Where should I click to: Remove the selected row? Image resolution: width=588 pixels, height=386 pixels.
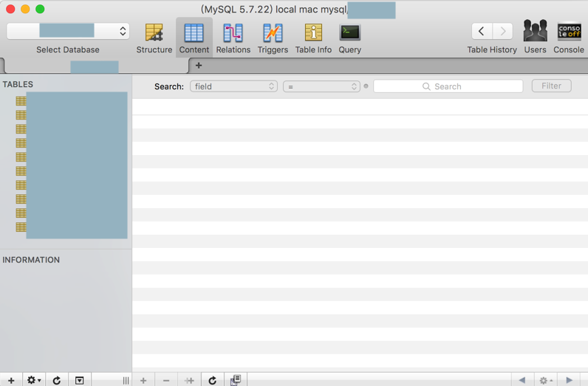coord(166,380)
